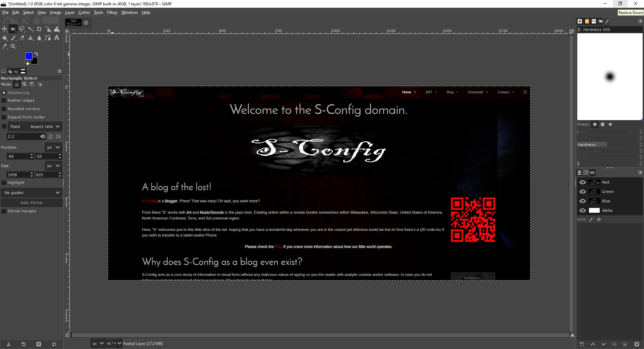
Task: Enable the Highlight checkbox
Action: coord(4,183)
